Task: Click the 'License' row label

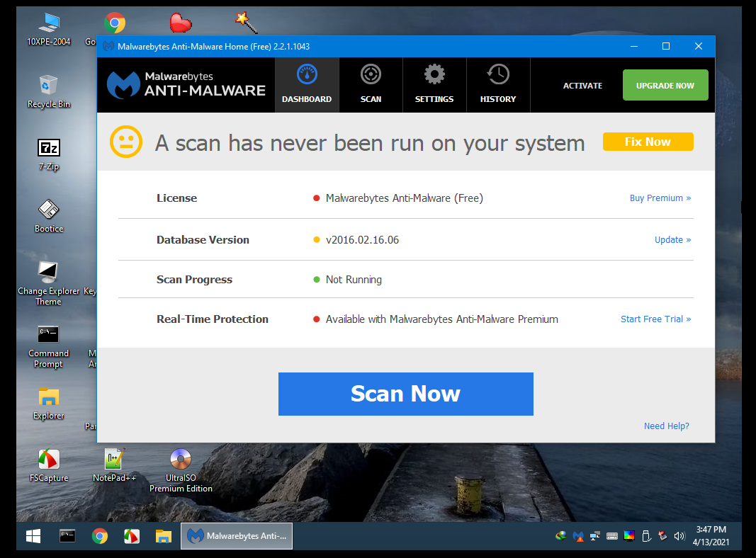Action: pyautogui.click(x=176, y=198)
